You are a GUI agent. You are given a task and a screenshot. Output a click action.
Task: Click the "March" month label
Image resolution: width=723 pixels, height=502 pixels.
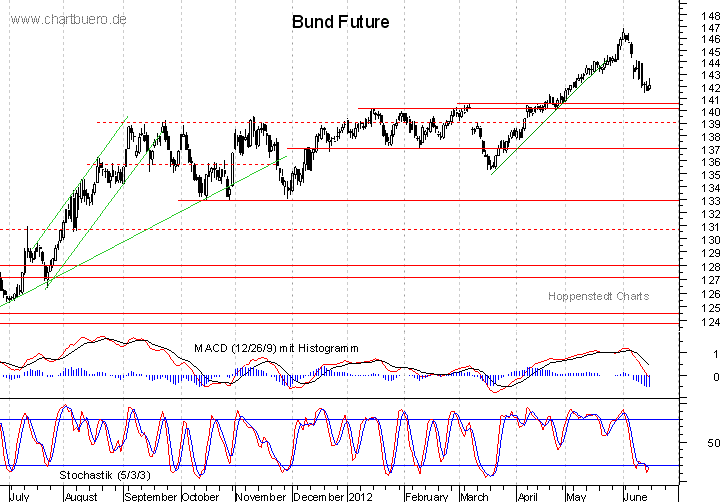474,496
